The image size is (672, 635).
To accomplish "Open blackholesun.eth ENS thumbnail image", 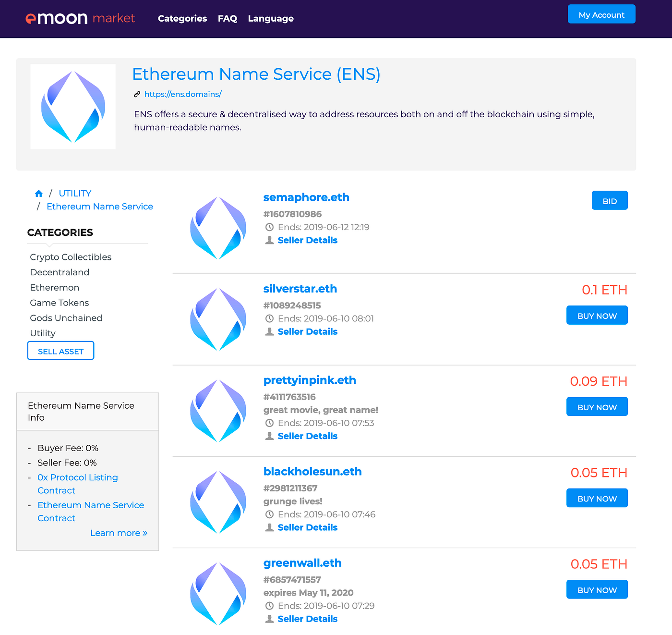I will tap(218, 502).
